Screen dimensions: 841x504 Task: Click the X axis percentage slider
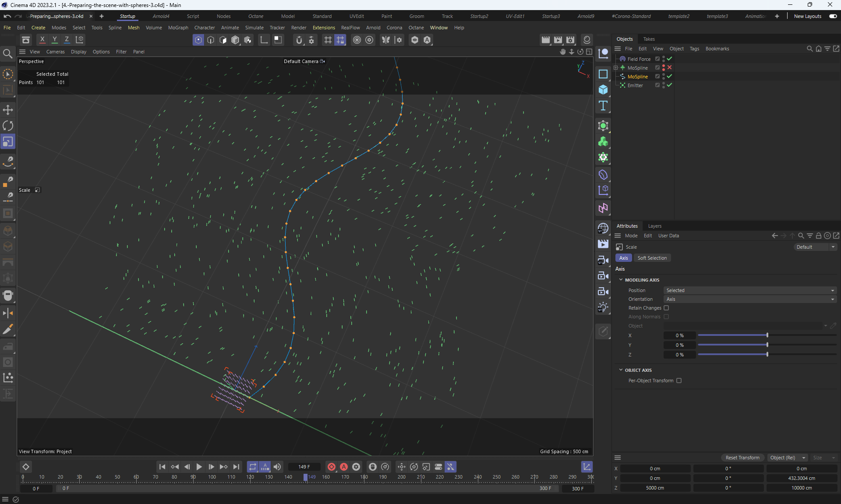point(767,335)
